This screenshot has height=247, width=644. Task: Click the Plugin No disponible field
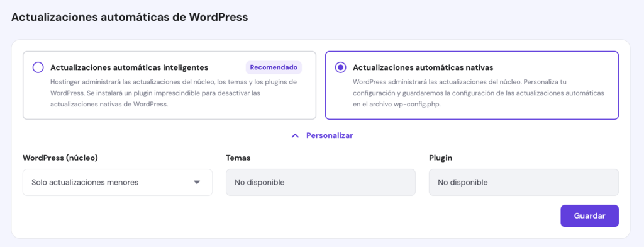[x=524, y=182]
